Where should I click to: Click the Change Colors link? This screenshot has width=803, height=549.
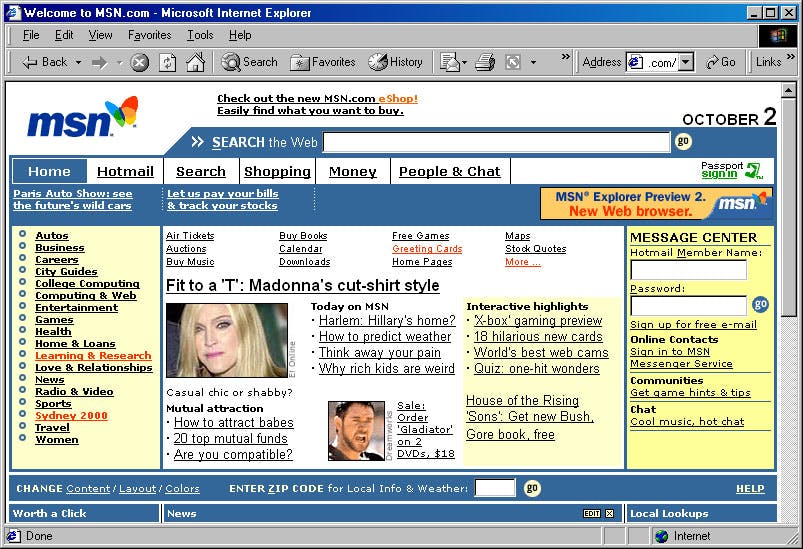tap(182, 489)
